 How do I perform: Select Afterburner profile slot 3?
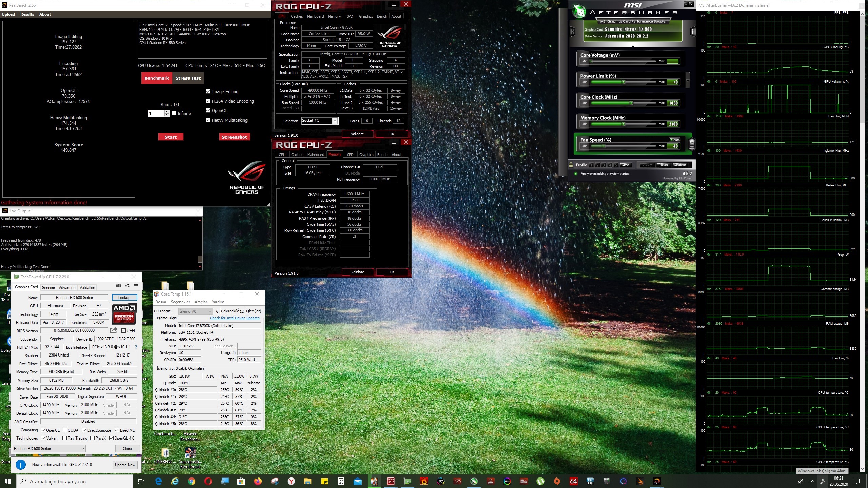(604, 165)
